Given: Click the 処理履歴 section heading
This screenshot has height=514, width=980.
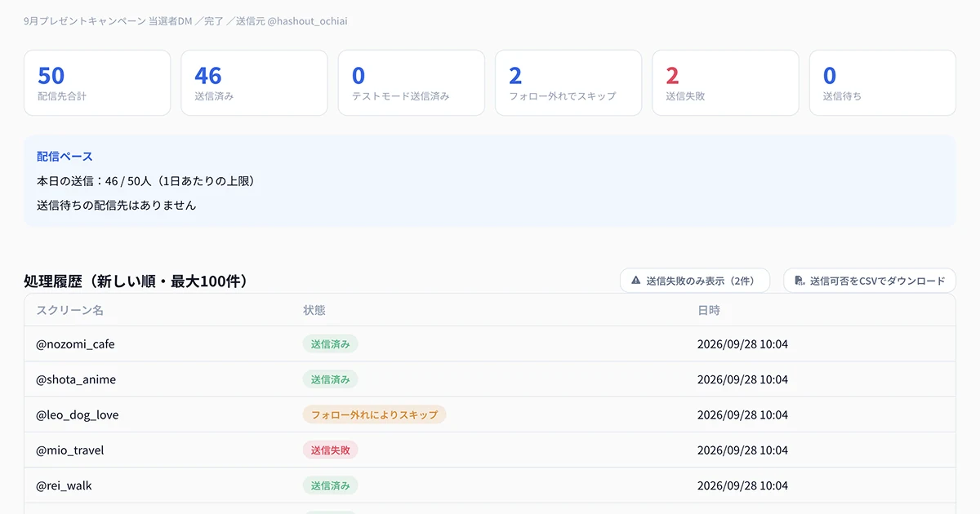Looking at the screenshot, I should pyautogui.click(x=136, y=281).
